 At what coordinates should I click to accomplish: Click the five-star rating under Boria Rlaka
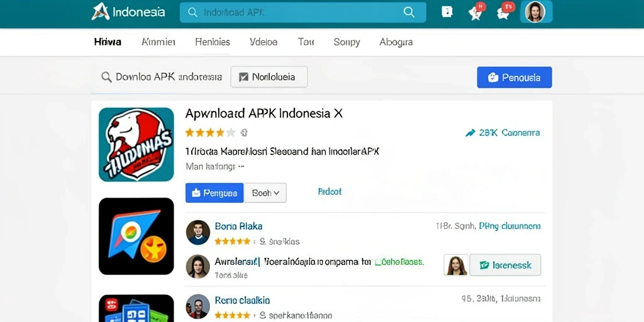233,241
